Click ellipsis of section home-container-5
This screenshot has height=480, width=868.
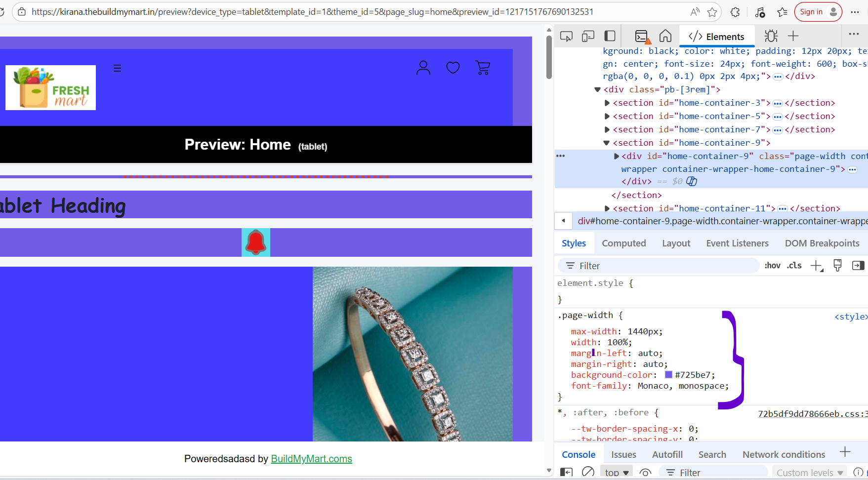pos(778,117)
